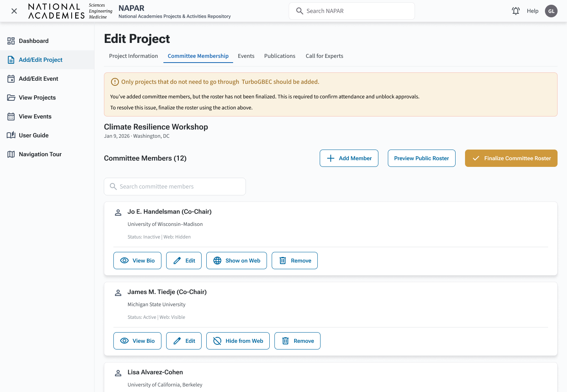
Task: Open the User Guide from sidebar
Action: click(x=33, y=135)
